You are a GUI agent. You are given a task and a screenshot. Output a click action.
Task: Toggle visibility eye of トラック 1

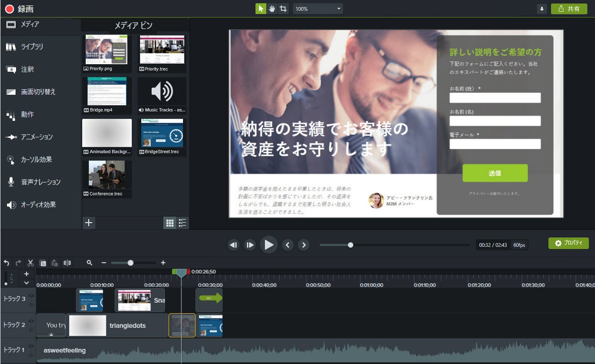31,346
